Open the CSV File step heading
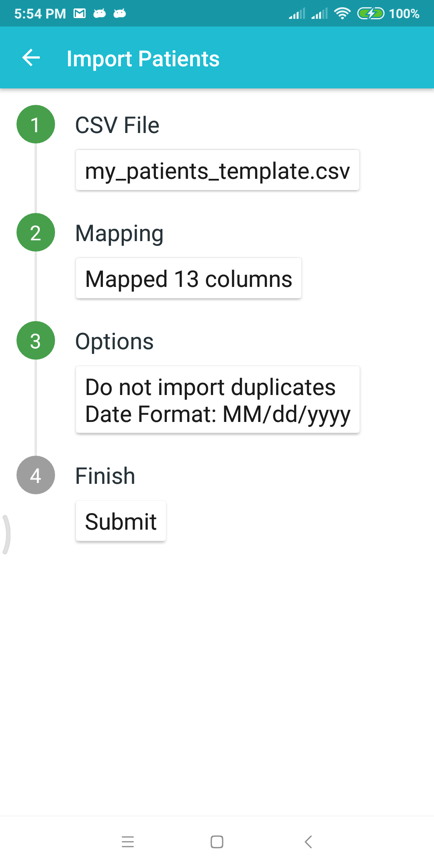Viewport: 434px width, 868px height. [117, 125]
